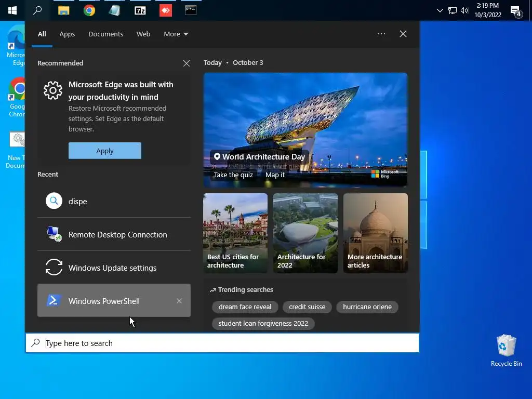The height and width of the screenshot is (399, 532).
Task: Open the volume speaker tray icon
Action: [464, 10]
